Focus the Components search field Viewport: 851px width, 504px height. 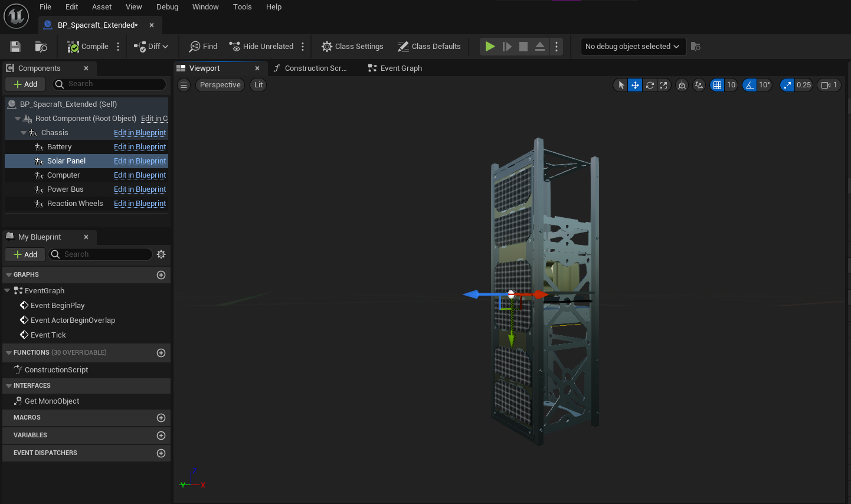pyautogui.click(x=109, y=84)
